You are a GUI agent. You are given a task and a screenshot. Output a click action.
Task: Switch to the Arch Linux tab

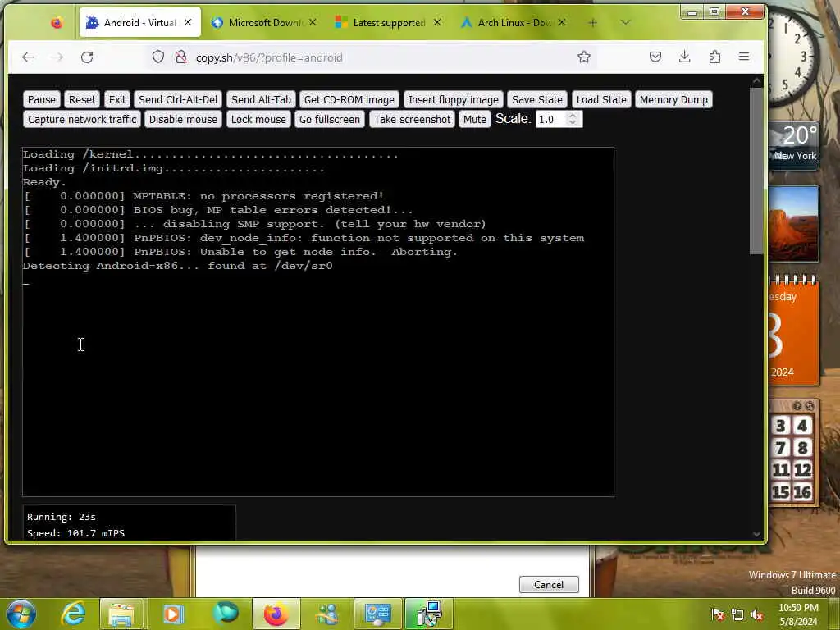pyautogui.click(x=509, y=22)
